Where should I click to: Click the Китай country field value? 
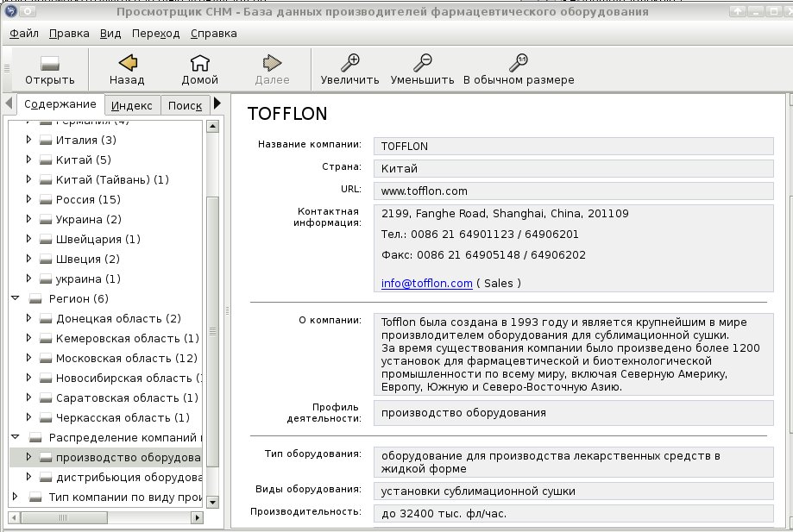(574, 169)
